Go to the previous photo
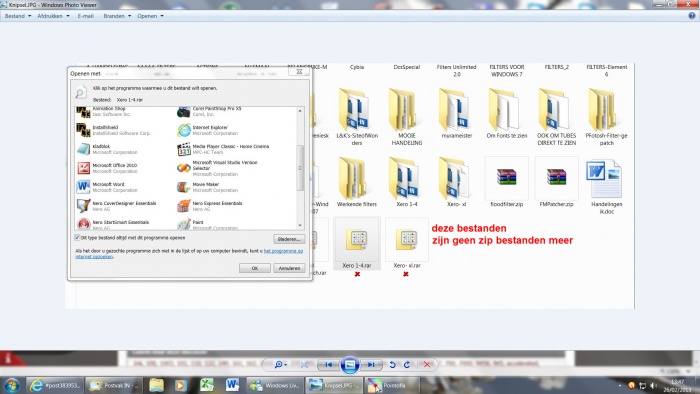 329,365
